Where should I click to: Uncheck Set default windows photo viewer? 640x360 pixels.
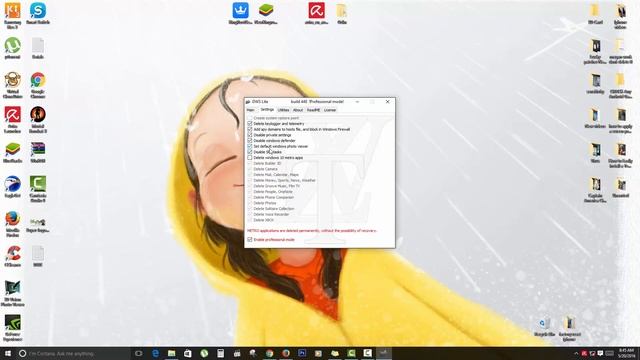(250, 146)
